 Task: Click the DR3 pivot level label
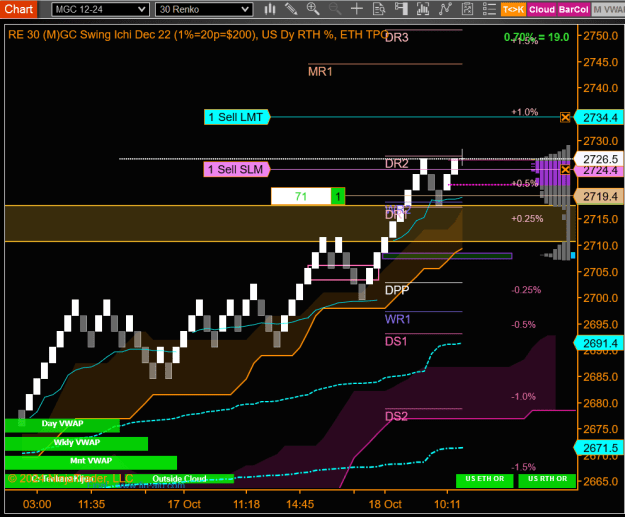(397, 37)
